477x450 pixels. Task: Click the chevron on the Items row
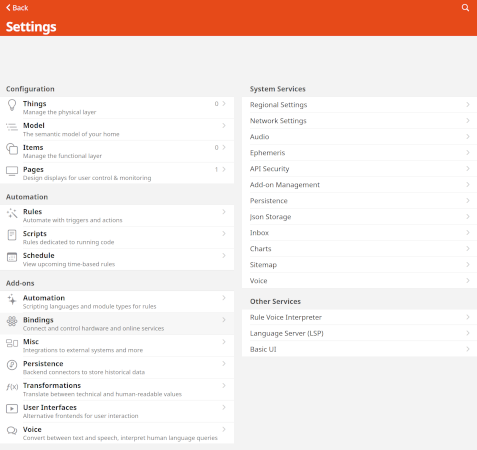coord(224,147)
